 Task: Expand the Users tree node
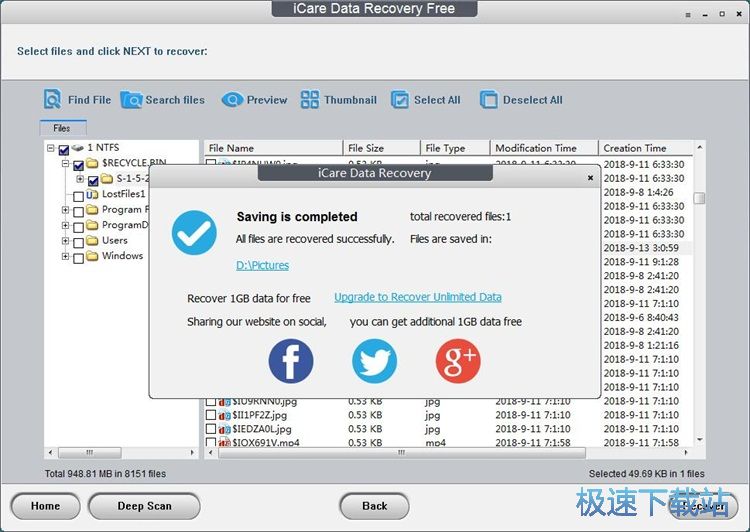[x=65, y=241]
